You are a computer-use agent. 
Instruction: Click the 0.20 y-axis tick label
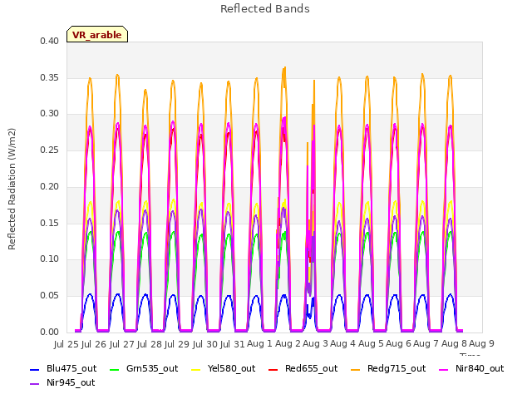[x=49, y=186]
